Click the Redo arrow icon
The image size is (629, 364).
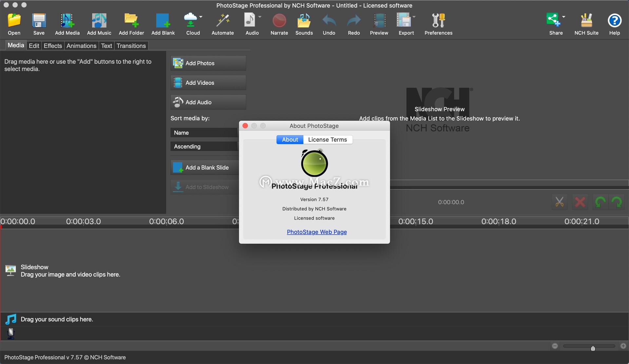coord(354,21)
